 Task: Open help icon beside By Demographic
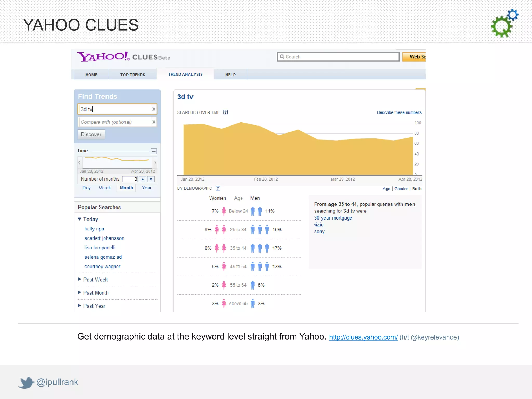[218, 188]
